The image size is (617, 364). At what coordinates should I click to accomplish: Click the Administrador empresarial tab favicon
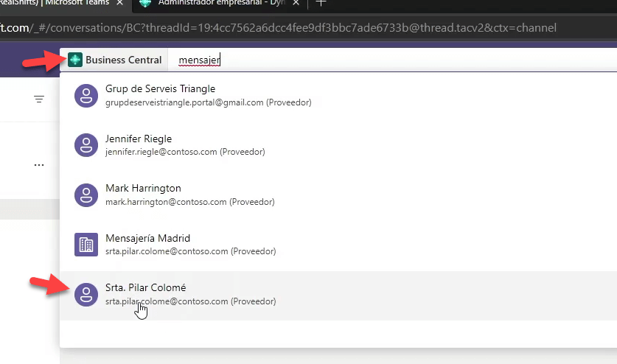click(145, 4)
